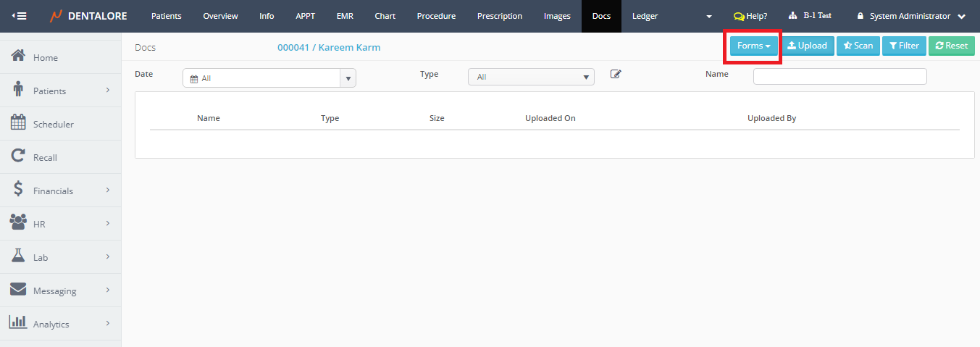Open the Prescription tab
Screen dimensions: 980x347
tap(499, 16)
